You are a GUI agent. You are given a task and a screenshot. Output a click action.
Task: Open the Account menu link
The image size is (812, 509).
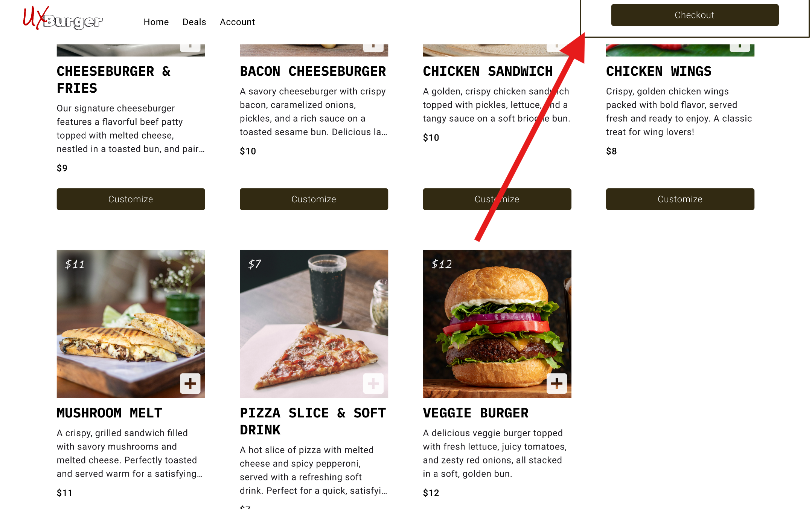(237, 22)
